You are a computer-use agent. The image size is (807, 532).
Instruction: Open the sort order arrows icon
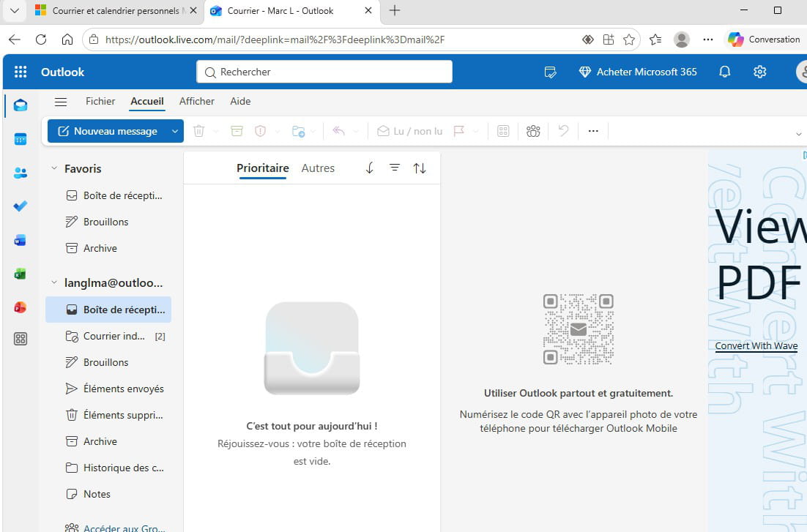[420, 168]
